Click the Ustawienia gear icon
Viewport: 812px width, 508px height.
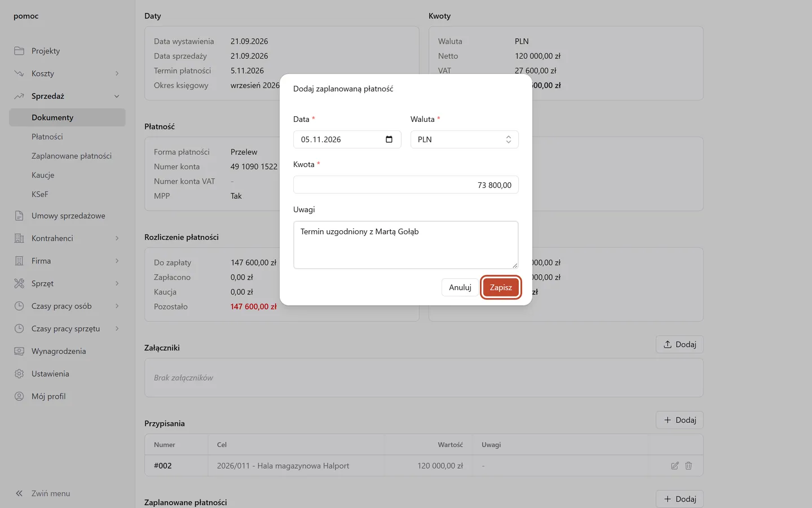click(19, 374)
